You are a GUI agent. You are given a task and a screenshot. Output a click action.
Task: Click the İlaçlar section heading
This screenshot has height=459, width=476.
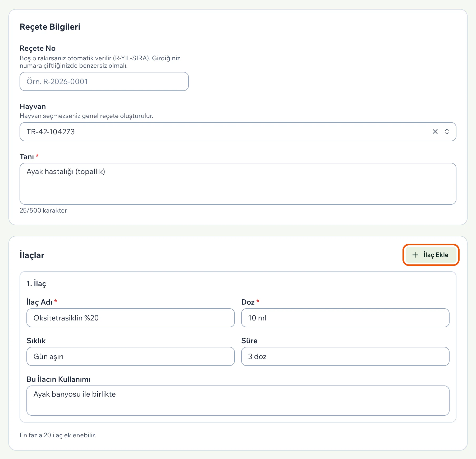(x=32, y=255)
